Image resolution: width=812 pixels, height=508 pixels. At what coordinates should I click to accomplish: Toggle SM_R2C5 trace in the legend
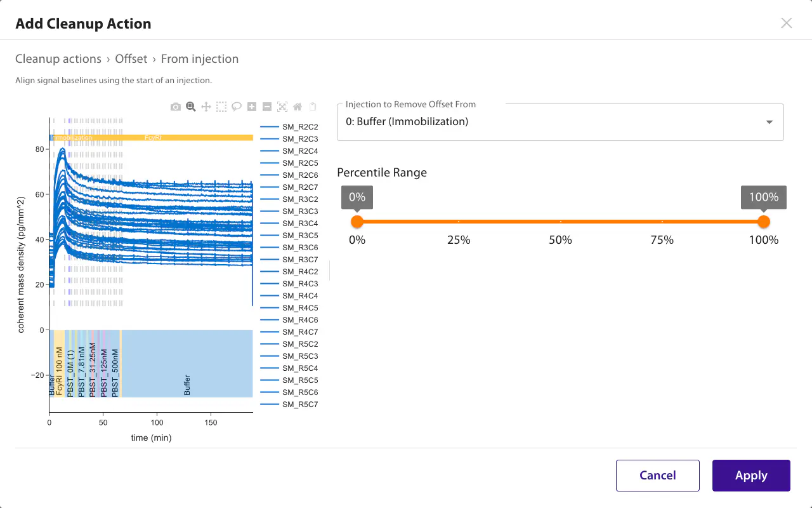pos(289,163)
